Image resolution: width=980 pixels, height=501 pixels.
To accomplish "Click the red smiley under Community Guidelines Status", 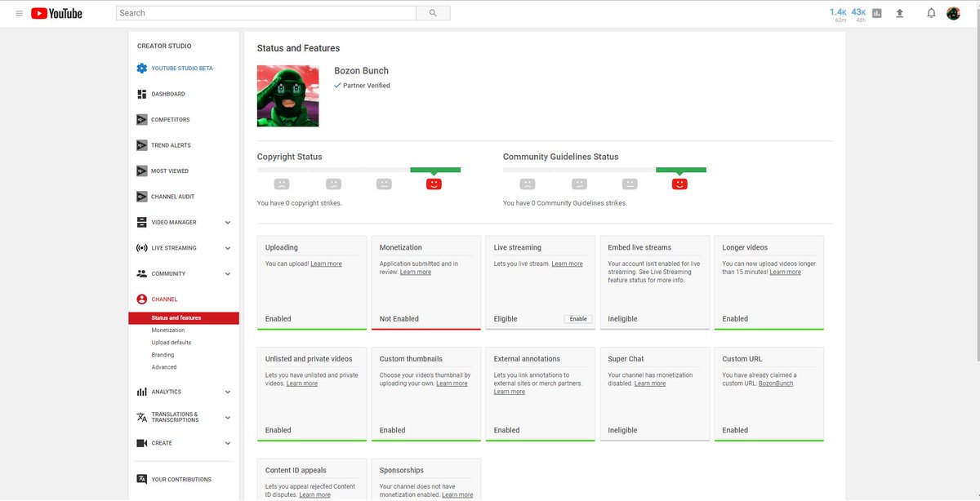I will 679,184.
